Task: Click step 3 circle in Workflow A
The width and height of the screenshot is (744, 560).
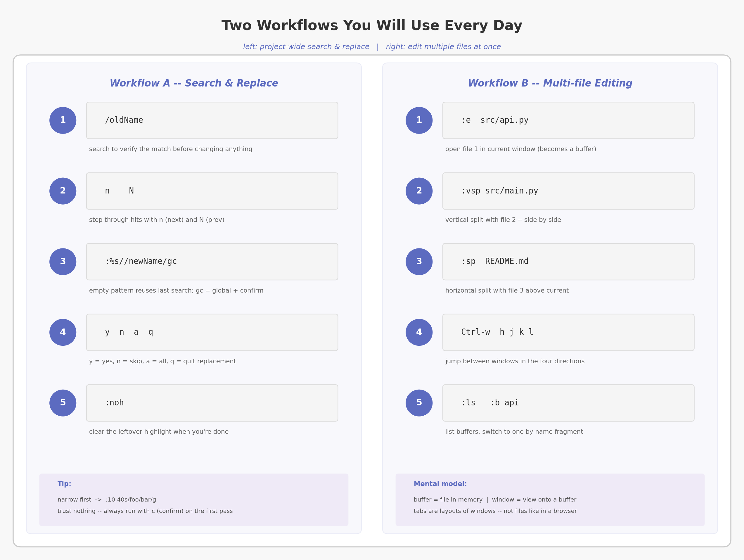Action: (63, 262)
